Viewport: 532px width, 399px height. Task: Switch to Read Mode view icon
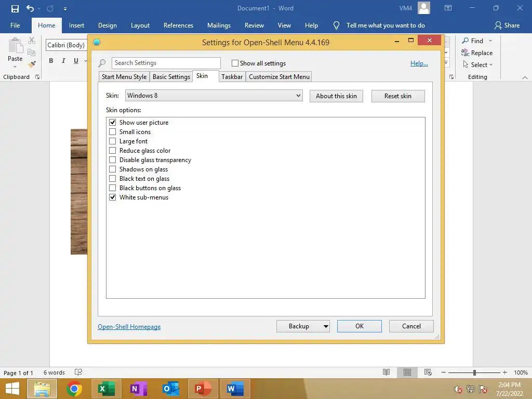[x=386, y=372]
